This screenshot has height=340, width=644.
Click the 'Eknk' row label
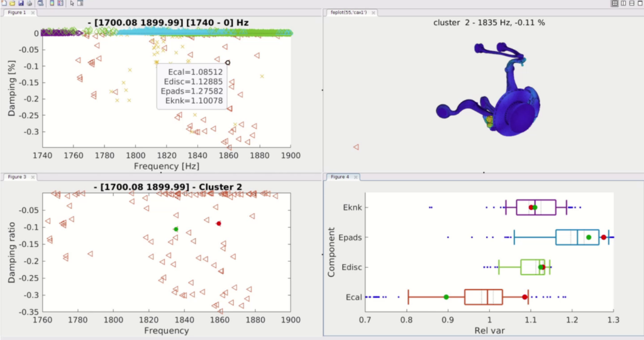tap(352, 208)
